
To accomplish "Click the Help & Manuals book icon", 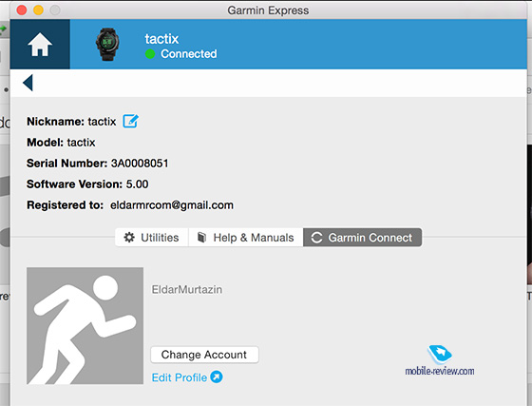I will [x=201, y=238].
